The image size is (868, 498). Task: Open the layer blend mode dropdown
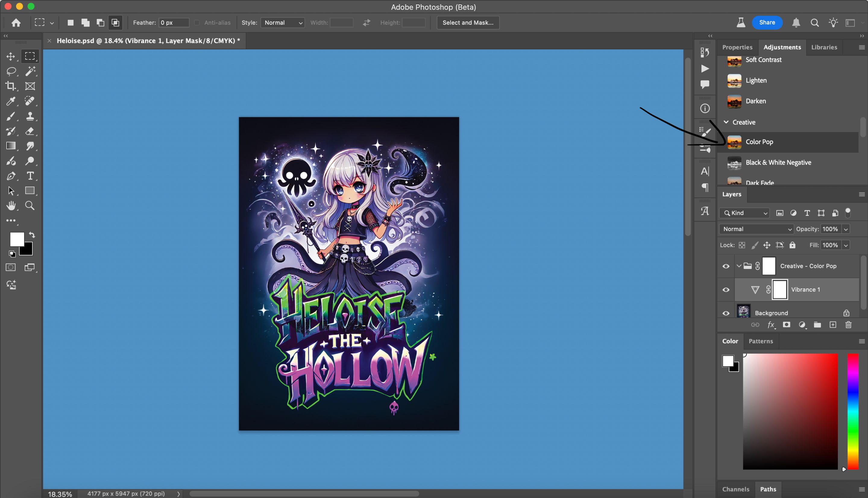(x=756, y=229)
